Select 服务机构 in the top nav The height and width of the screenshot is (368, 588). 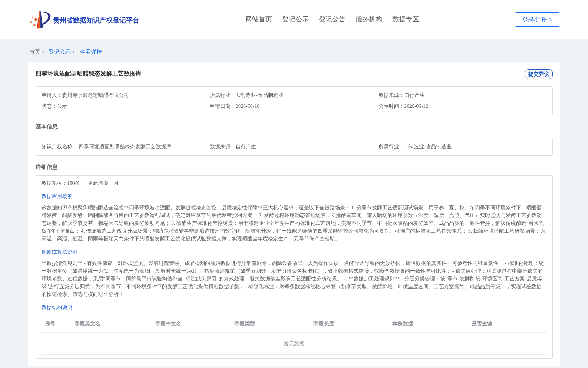click(369, 19)
